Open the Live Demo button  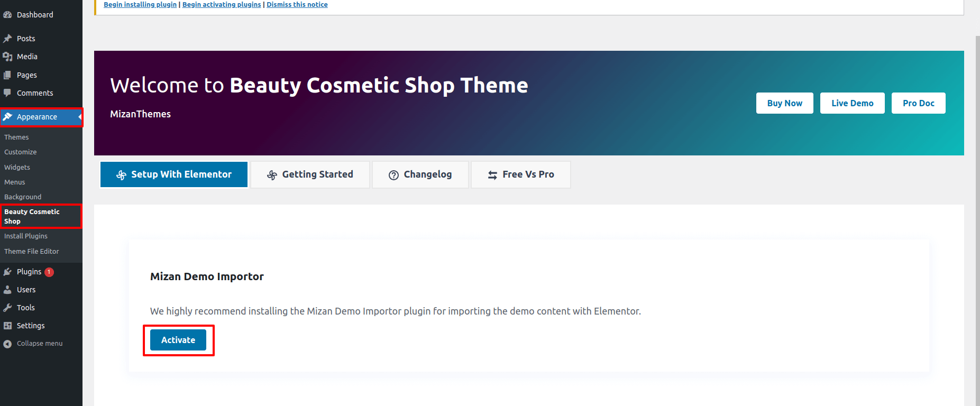click(852, 103)
